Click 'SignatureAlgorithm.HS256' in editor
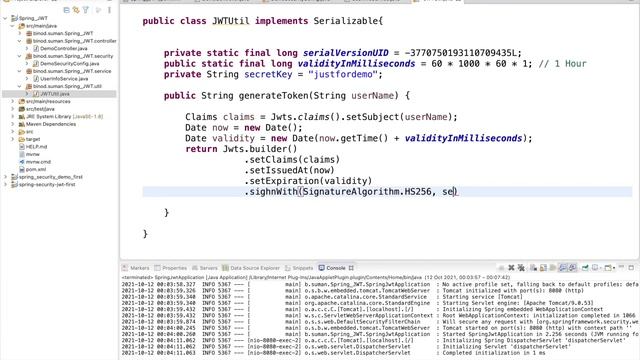This screenshot has width=640, height=360. 367,191
